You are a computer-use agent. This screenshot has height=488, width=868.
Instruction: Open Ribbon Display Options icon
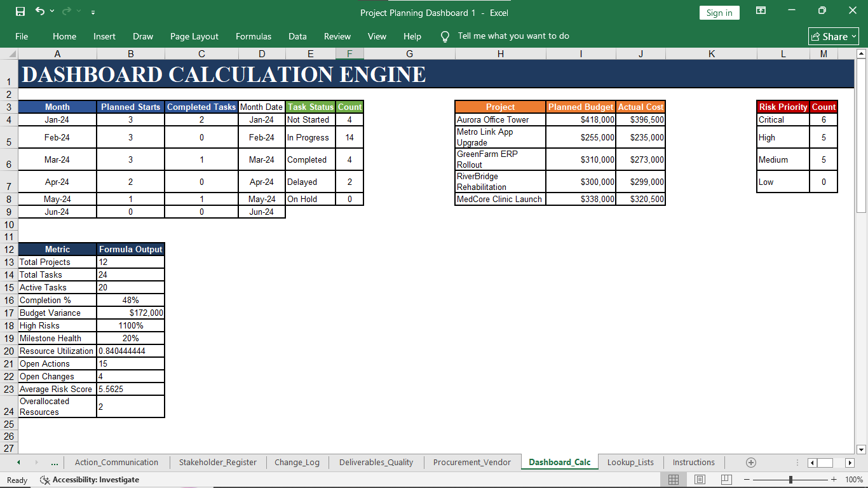click(761, 11)
